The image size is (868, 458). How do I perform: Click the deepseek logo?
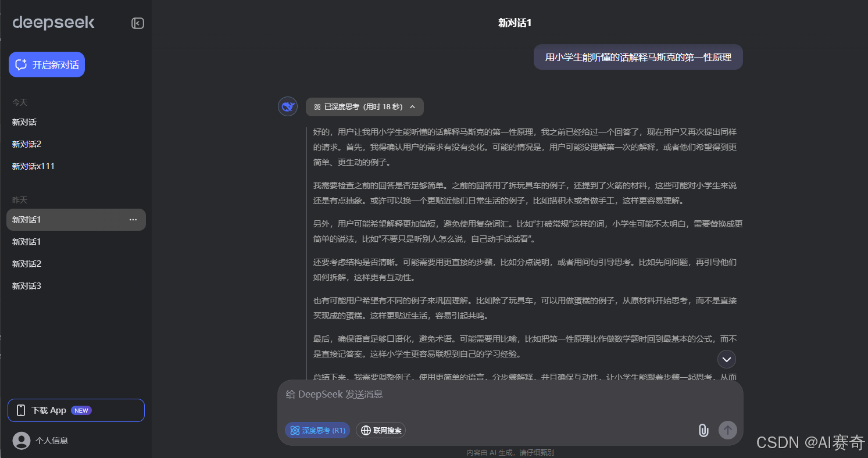coord(53,23)
